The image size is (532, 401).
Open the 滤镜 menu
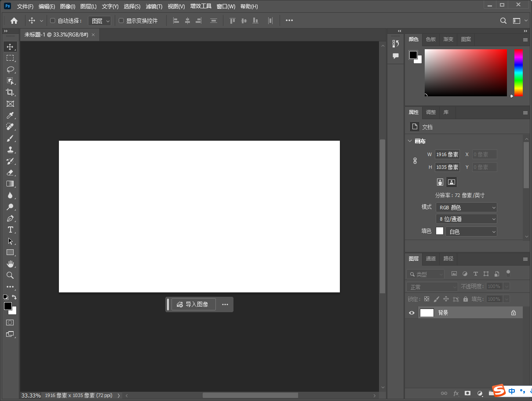(x=153, y=6)
